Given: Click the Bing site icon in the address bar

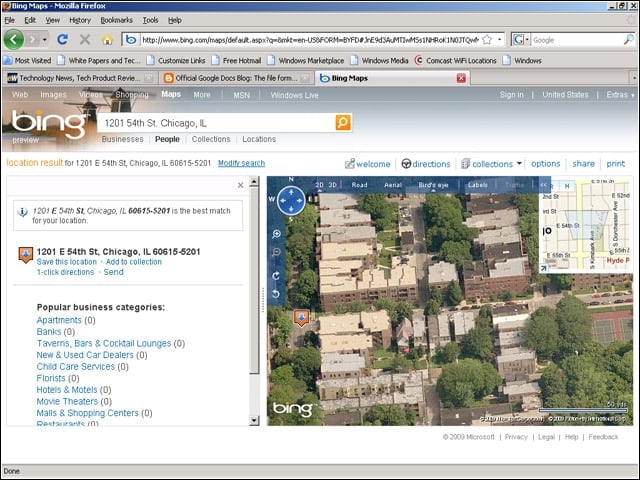Looking at the screenshot, I should 131,40.
